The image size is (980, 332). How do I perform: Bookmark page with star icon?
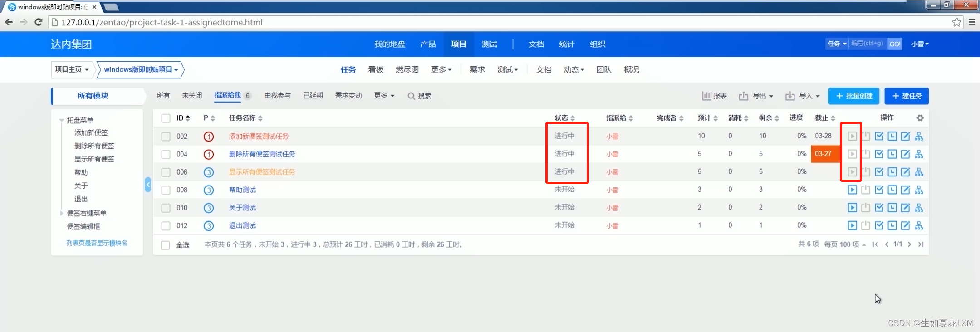(x=956, y=22)
